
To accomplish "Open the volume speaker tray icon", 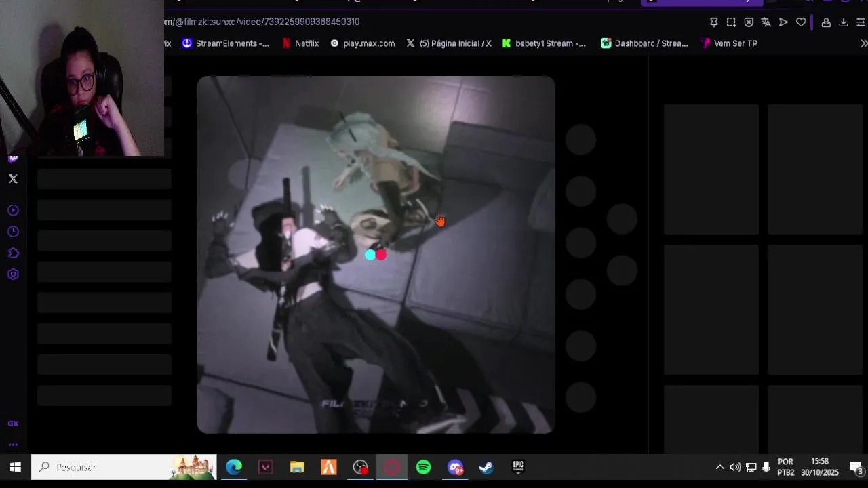I will pos(735,467).
